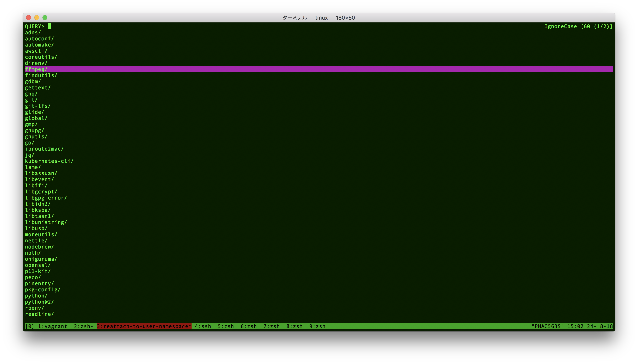Switch to tmux window 1:vagrant
This screenshot has height=364, width=638.
point(52,326)
